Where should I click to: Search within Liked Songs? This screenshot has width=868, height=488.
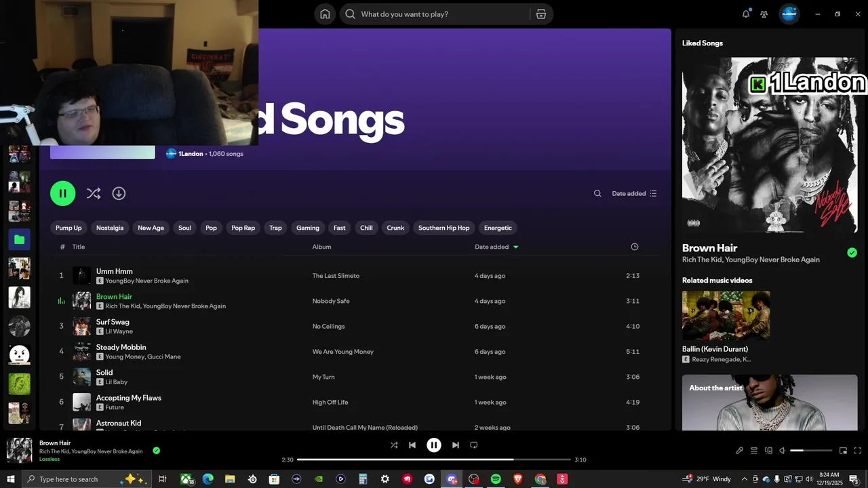point(597,193)
